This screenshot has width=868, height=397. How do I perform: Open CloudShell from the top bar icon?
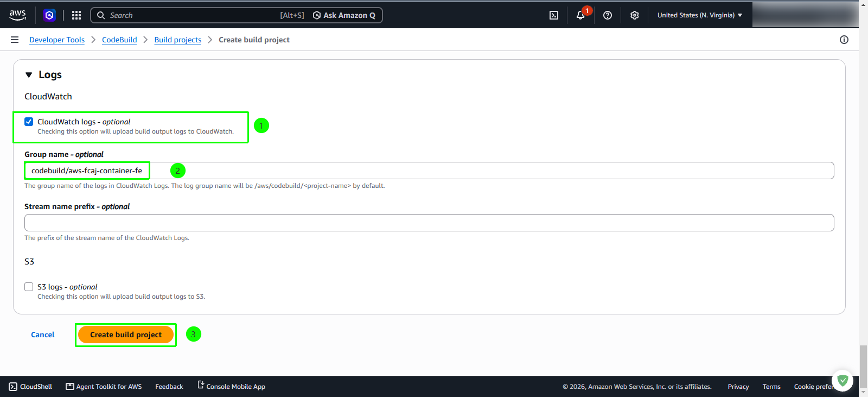554,15
